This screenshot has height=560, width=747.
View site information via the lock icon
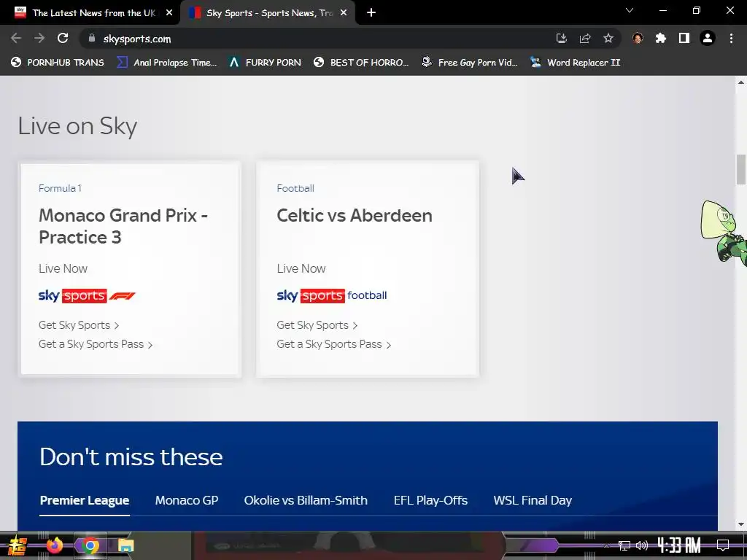click(92, 39)
